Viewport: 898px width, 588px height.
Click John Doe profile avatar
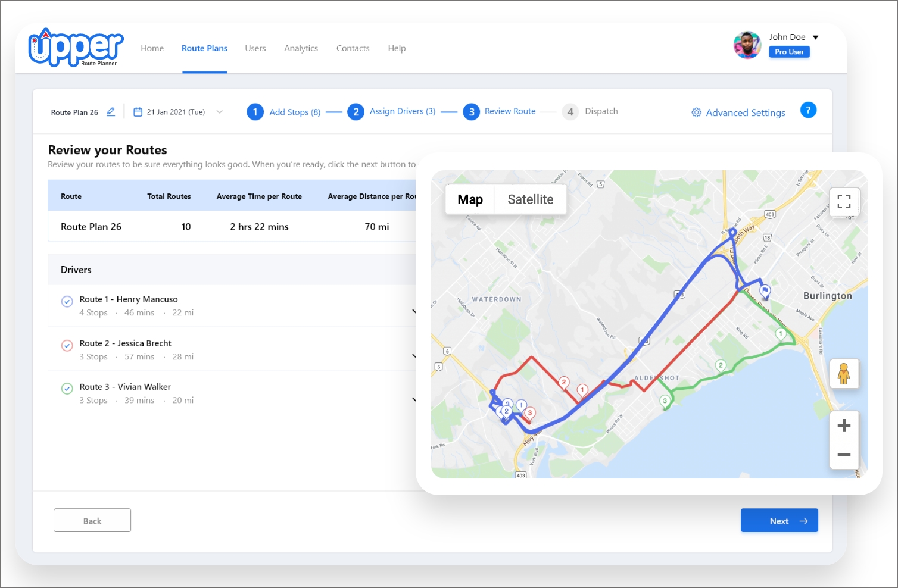point(747,45)
